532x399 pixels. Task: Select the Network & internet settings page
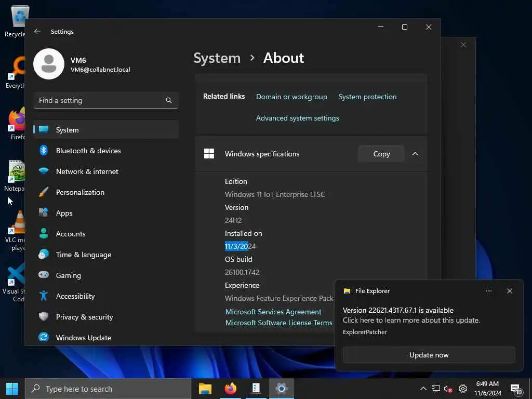(x=106, y=171)
